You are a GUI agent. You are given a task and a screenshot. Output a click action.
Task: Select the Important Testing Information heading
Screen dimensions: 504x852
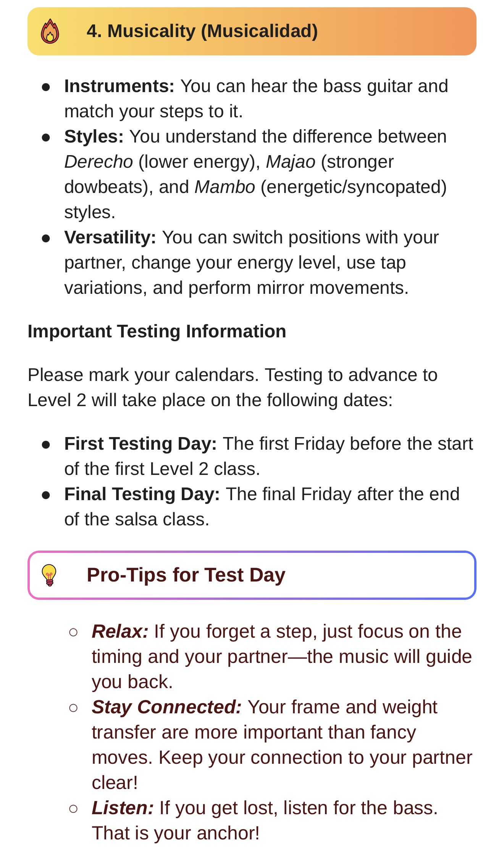(x=157, y=331)
